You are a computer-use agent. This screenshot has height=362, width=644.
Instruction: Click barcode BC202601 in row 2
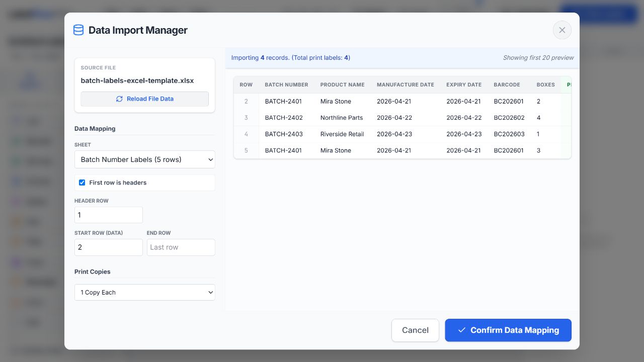coord(509,101)
